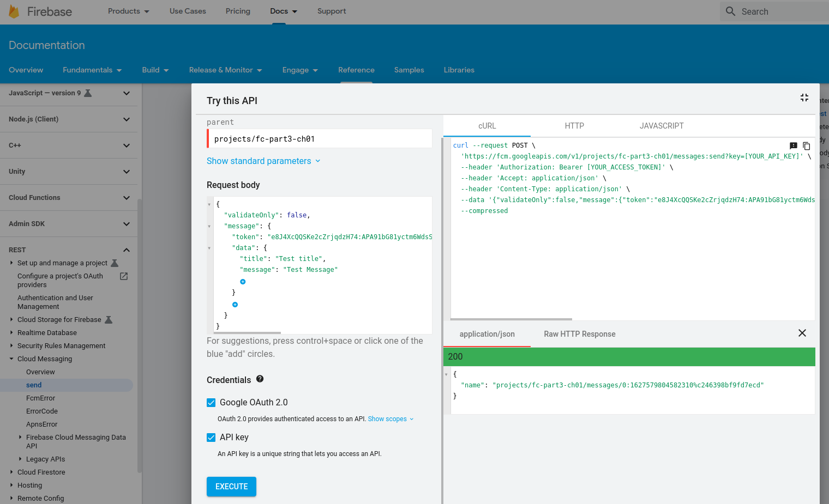Expand the Show standard parameters section
Screen dimensions: 829x504
click(x=264, y=161)
